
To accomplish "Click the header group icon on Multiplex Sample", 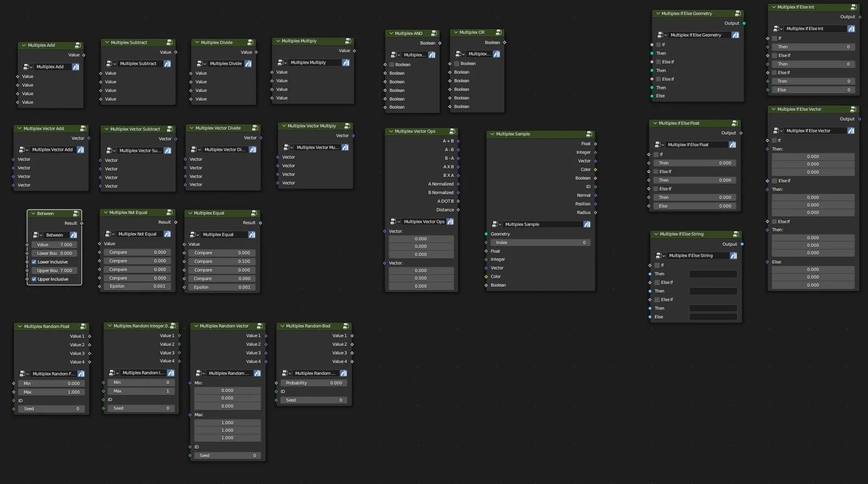I will [x=589, y=134].
